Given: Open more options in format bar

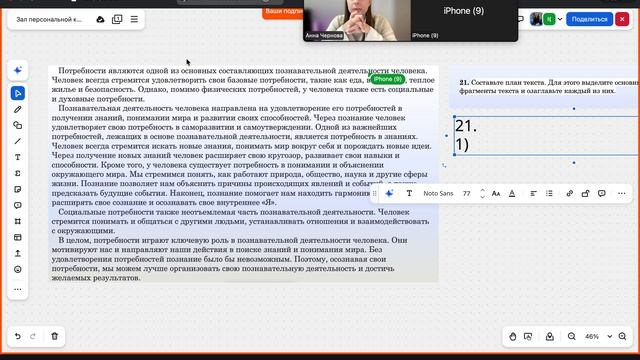Looking at the screenshot, I should 622,193.
